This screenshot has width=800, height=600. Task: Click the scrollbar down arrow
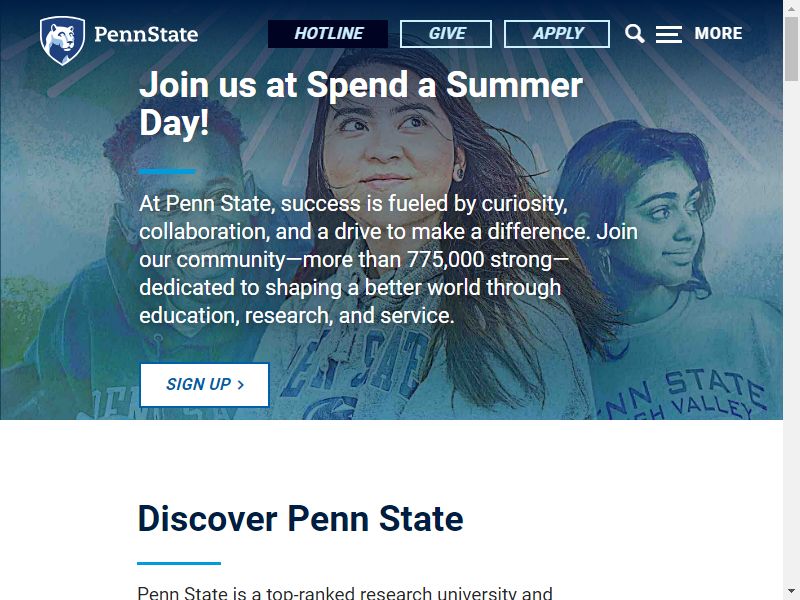point(791,592)
